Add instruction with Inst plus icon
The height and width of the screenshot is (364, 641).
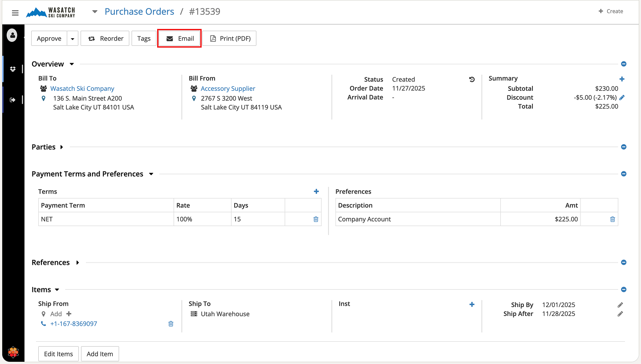(x=472, y=304)
